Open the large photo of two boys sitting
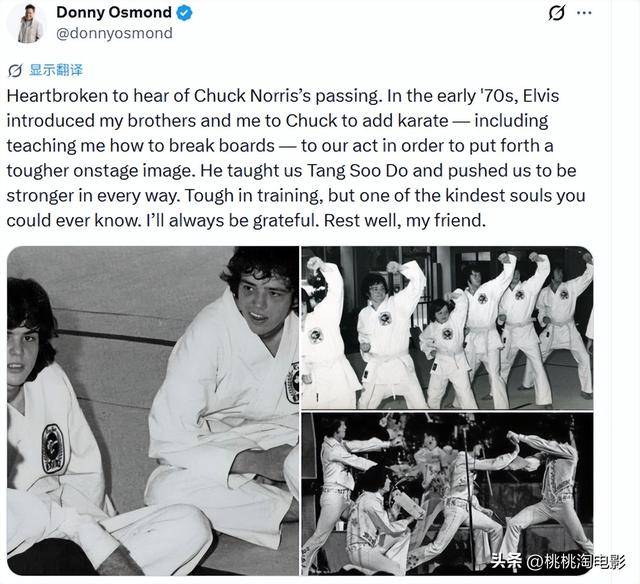The width and height of the screenshot is (640, 584). pos(153,411)
